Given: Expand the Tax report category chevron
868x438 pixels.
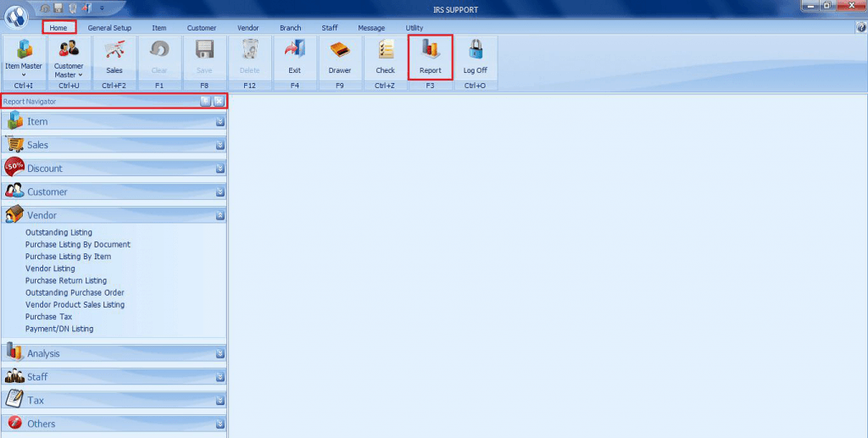Looking at the screenshot, I should 220,400.
